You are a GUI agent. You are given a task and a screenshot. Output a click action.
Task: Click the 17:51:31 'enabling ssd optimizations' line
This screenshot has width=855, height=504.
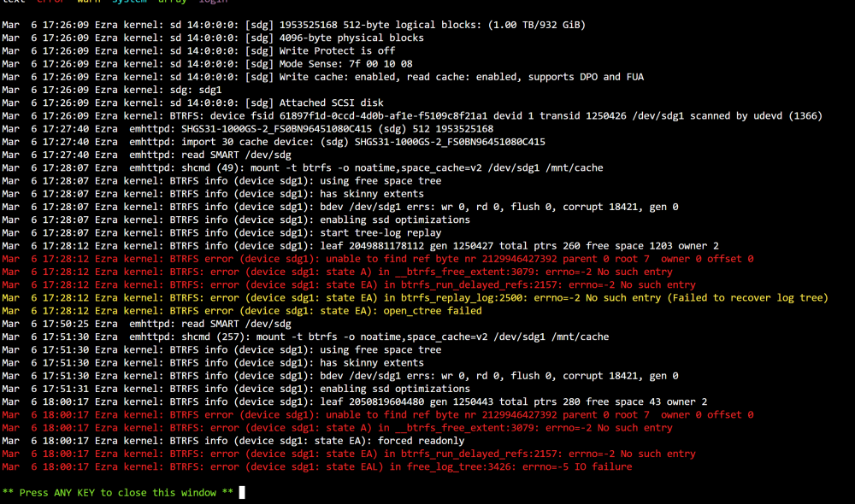236,389
